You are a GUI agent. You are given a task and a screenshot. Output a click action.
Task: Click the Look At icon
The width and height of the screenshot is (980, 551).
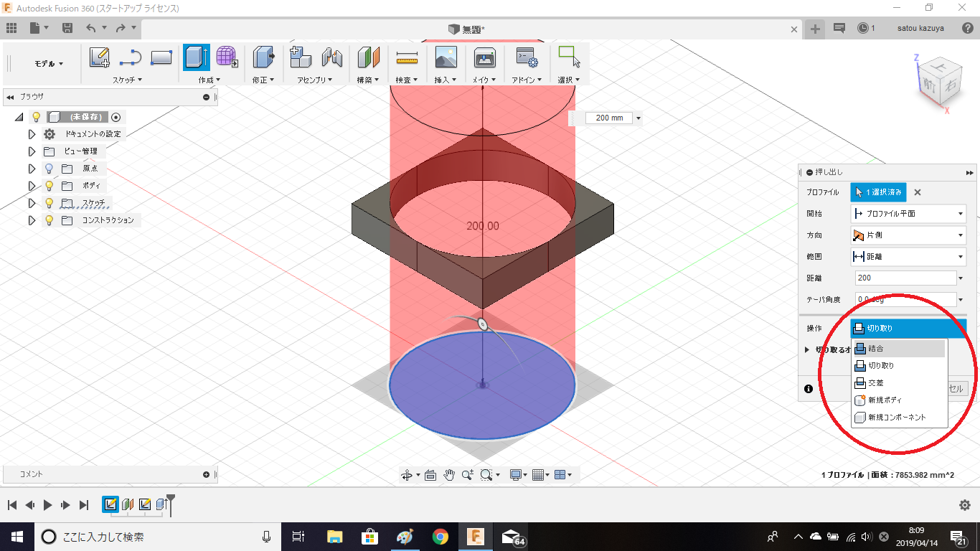point(430,475)
